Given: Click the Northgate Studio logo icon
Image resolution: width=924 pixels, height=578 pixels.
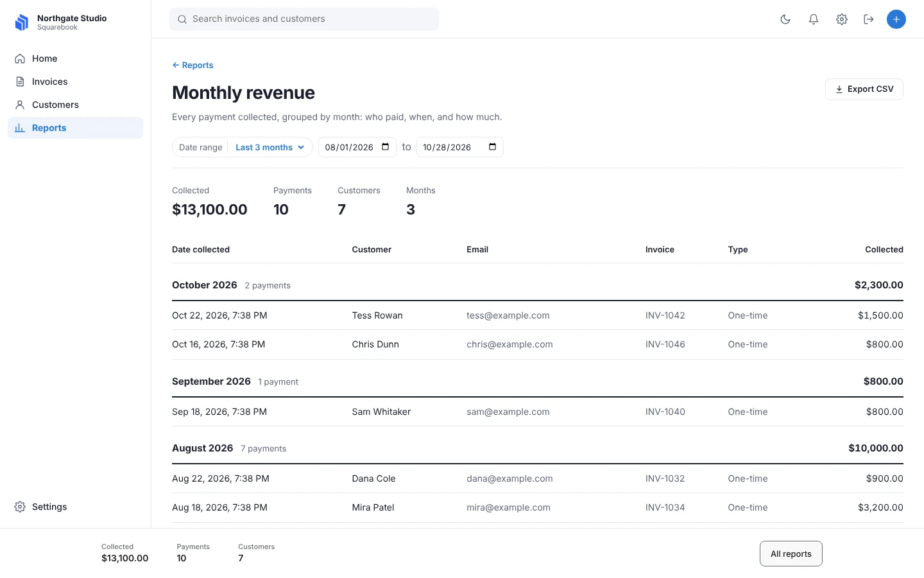Looking at the screenshot, I should (22, 22).
